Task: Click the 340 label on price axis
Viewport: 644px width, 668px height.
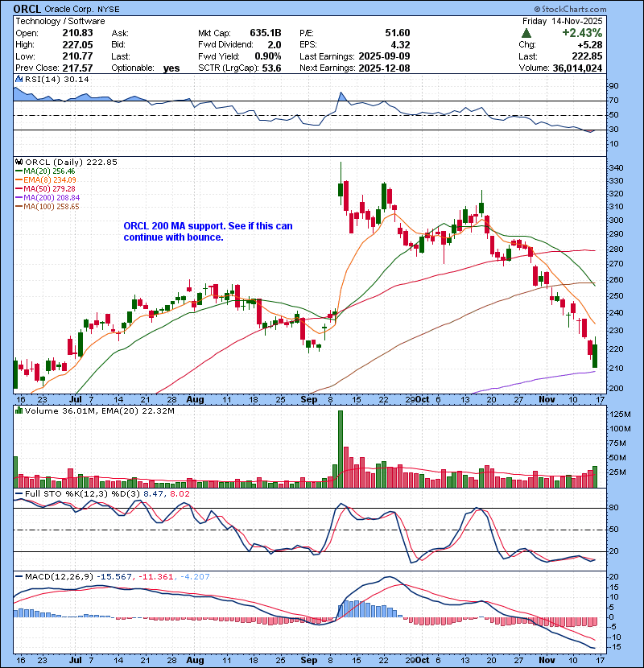Action: [x=617, y=168]
